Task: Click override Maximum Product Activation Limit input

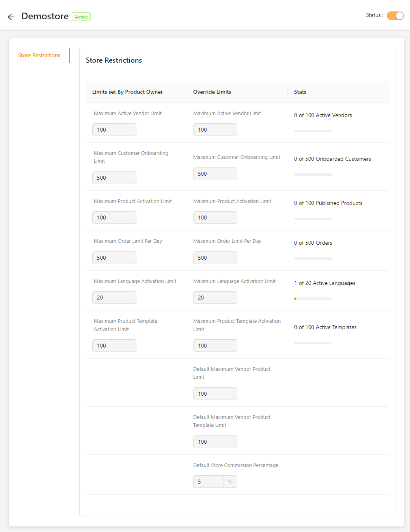Action: tap(215, 218)
